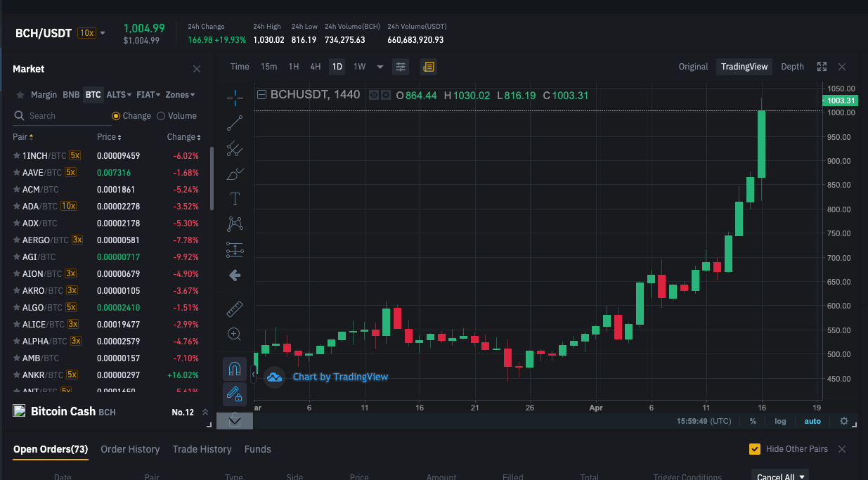
Task: Sort market list by Pair column
Action: click(x=23, y=137)
